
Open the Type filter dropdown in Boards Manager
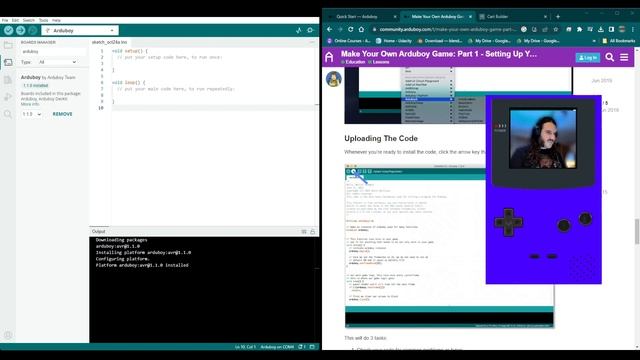(x=57, y=62)
